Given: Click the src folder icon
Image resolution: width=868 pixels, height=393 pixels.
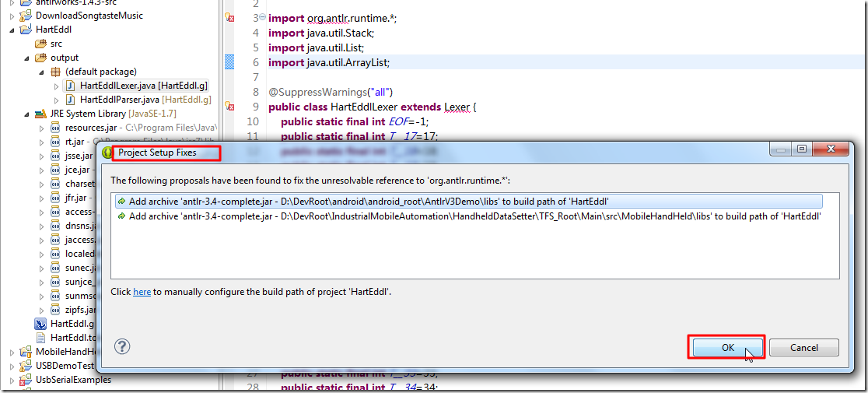Looking at the screenshot, I should [x=41, y=44].
